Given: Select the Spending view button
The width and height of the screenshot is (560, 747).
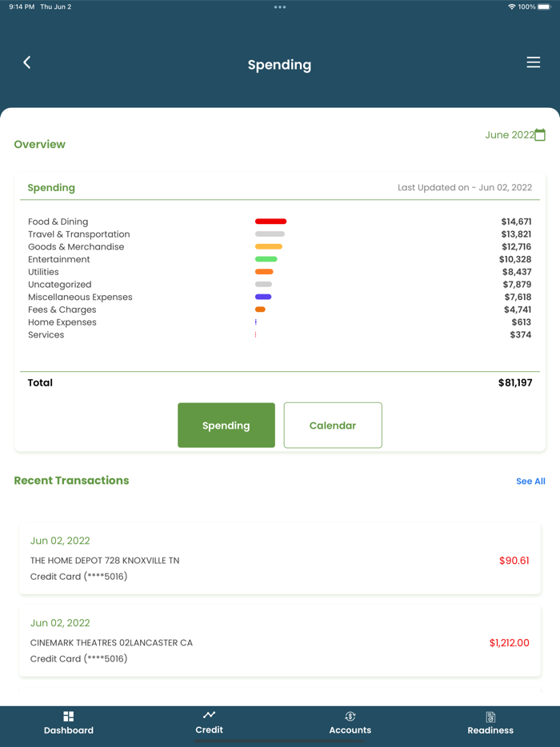Looking at the screenshot, I should 226,425.
